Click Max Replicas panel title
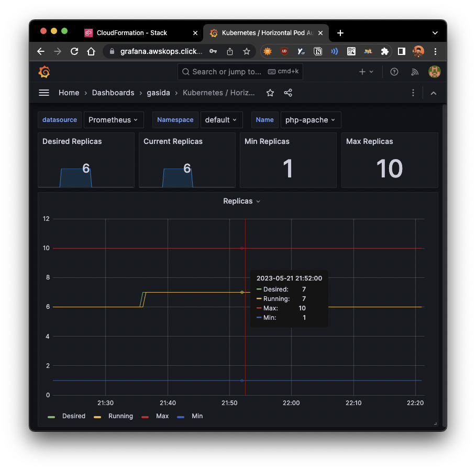This screenshot has width=476, height=470. point(370,141)
